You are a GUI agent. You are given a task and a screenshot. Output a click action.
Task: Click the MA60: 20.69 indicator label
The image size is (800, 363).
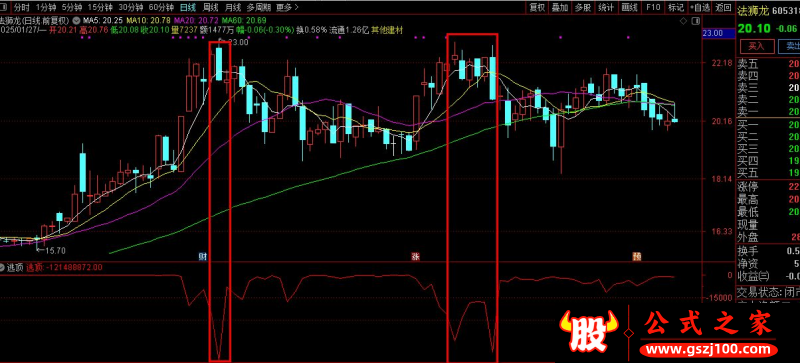pyautogui.click(x=244, y=20)
